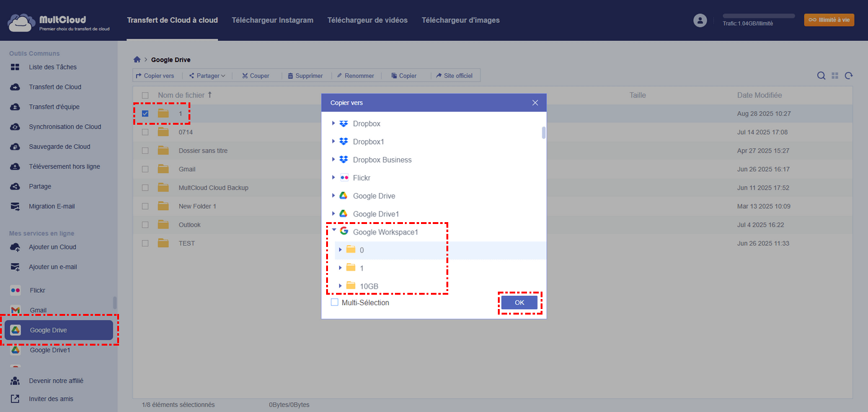Click the MultCloud logo
The width and height of the screenshot is (868, 412).
pyautogui.click(x=59, y=23)
